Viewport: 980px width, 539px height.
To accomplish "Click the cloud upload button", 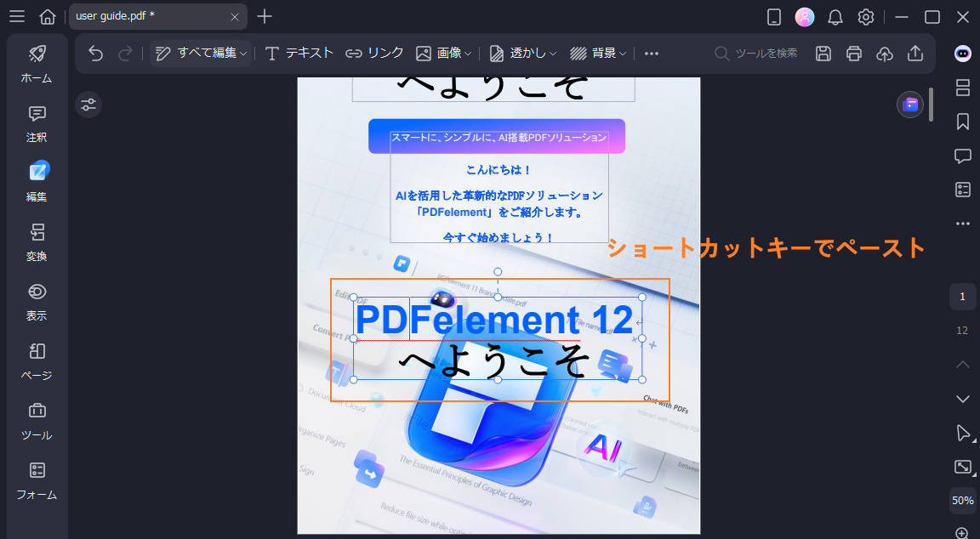I will tap(884, 53).
